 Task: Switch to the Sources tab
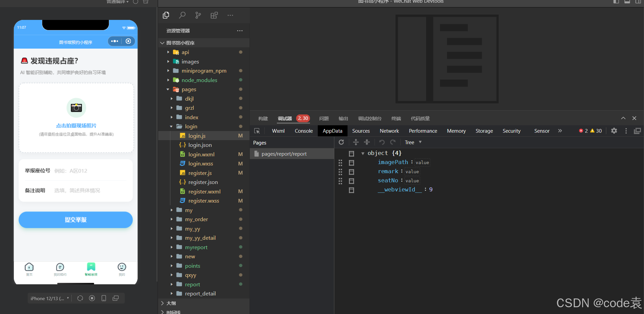pos(361,131)
